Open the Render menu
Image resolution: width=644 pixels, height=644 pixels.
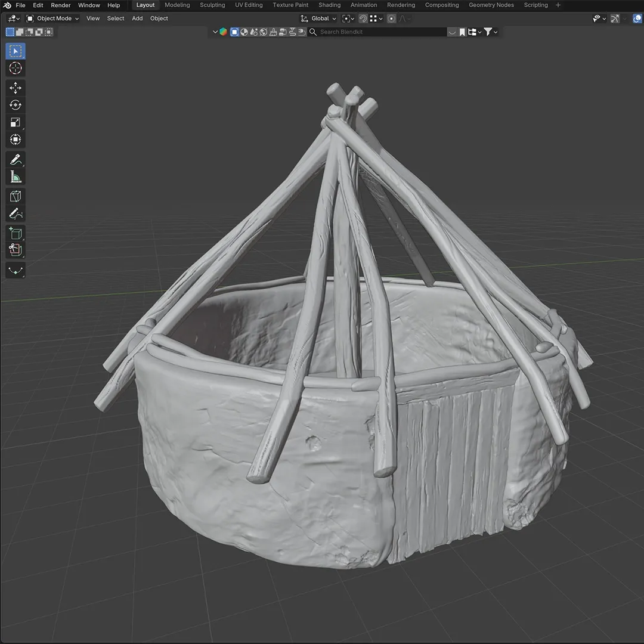[61, 5]
